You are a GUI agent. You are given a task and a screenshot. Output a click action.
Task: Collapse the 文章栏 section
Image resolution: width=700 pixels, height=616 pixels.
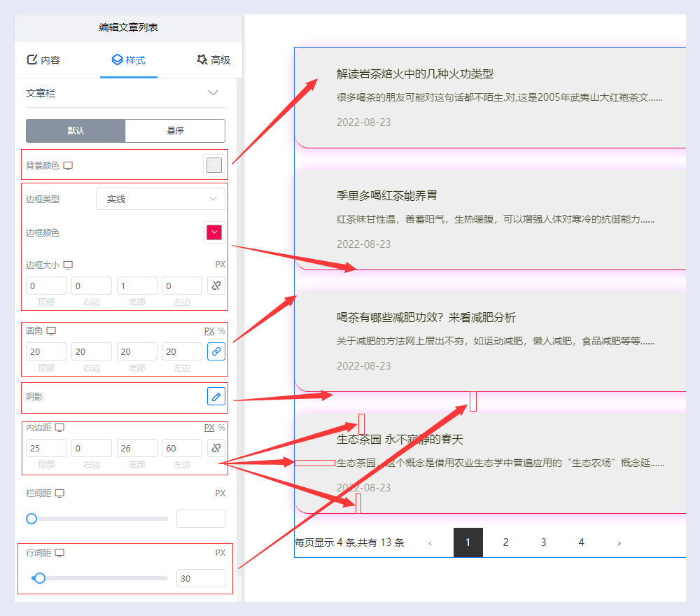[213, 92]
